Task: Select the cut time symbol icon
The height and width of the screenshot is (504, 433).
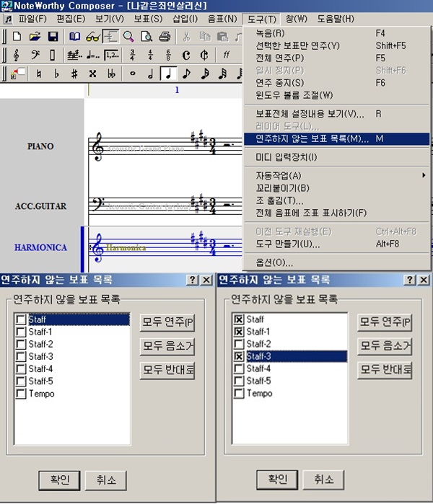Action: coord(204,56)
